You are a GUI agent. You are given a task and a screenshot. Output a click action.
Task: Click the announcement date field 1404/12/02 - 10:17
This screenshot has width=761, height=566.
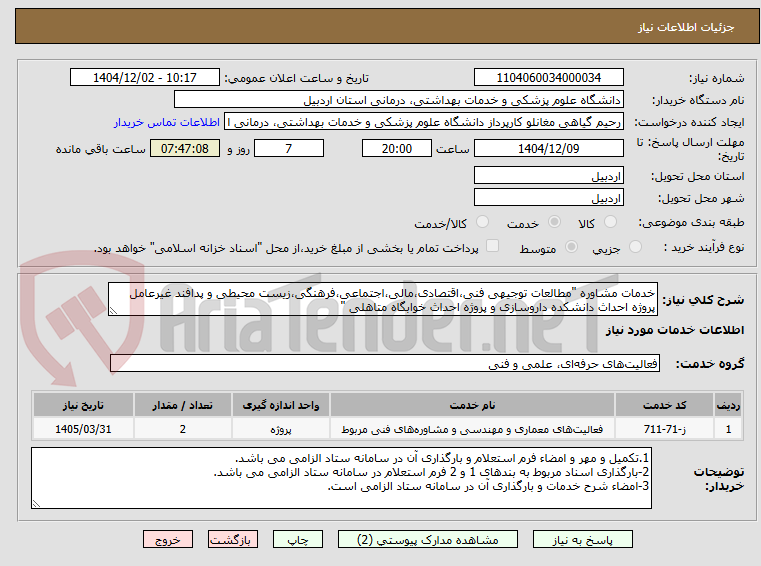[145, 78]
